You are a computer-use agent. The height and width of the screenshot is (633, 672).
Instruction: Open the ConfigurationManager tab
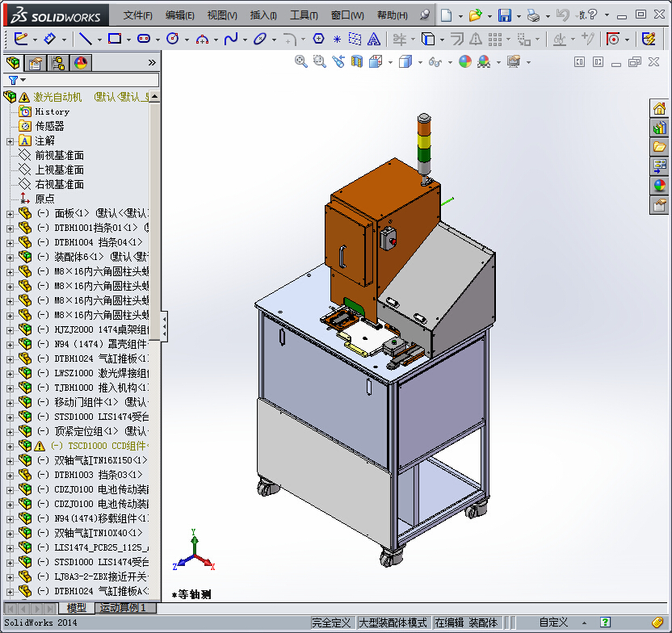58,64
